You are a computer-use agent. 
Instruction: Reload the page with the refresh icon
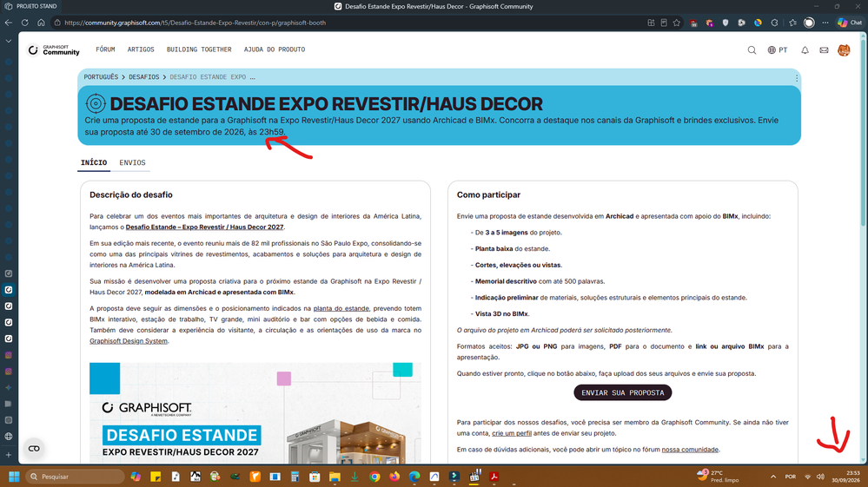pos(25,23)
